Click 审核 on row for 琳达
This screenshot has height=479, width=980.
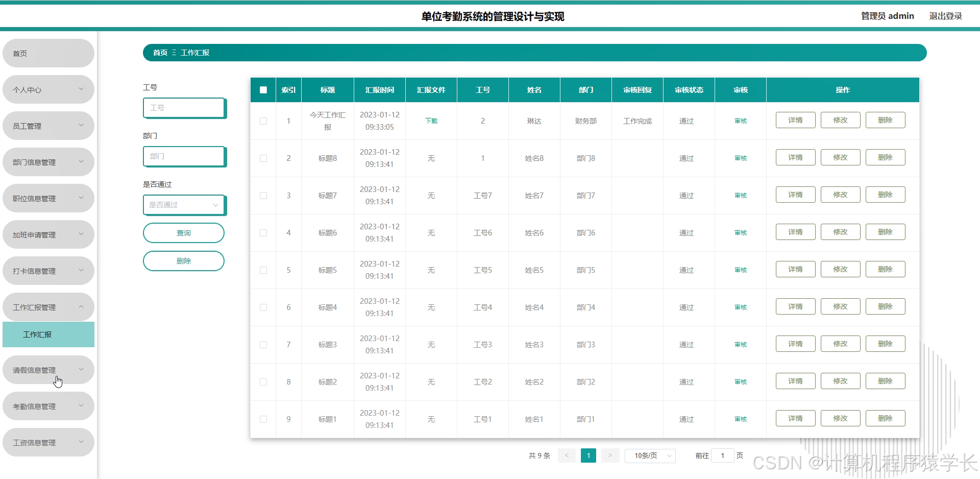click(740, 121)
